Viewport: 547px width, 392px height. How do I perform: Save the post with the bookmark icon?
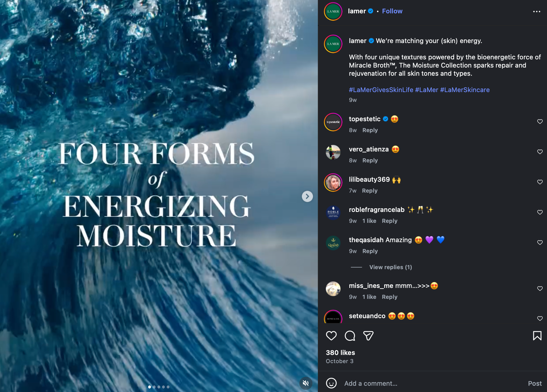[x=537, y=336]
